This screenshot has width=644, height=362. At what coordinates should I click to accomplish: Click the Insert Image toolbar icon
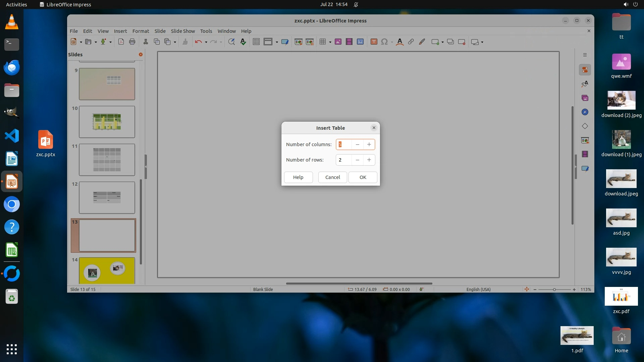pos(338,42)
